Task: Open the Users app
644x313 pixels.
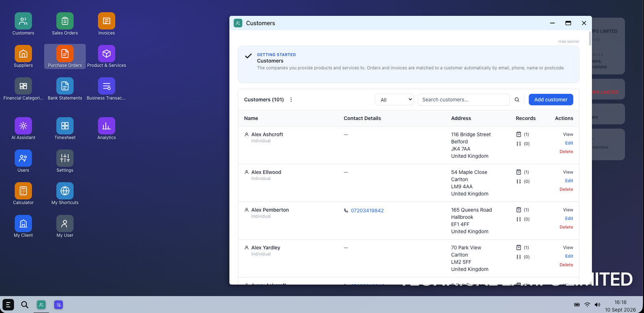Action: 23,161
